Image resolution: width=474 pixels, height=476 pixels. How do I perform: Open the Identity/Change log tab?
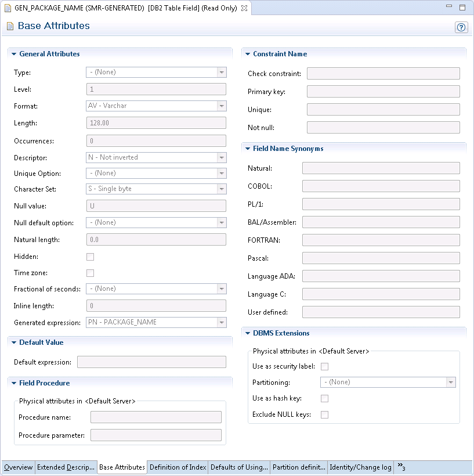360,467
